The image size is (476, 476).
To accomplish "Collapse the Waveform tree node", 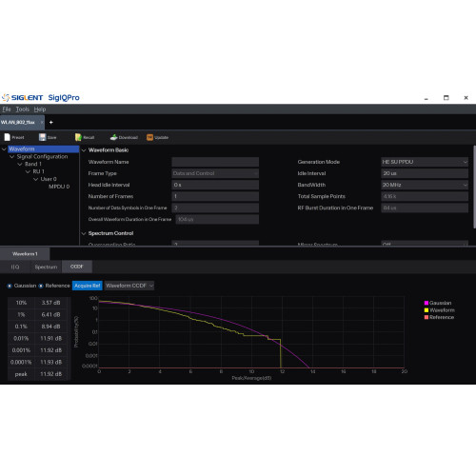I will point(4,149).
